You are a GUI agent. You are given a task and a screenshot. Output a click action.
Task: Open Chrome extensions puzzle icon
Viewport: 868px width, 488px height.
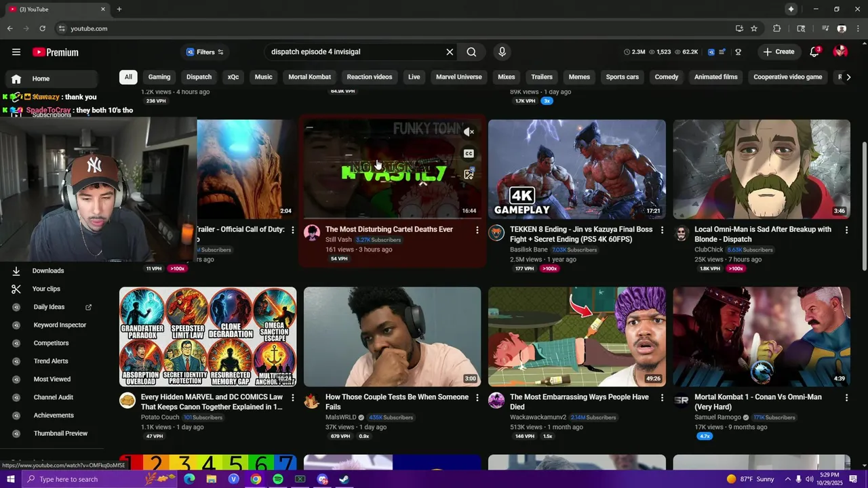coord(777,28)
